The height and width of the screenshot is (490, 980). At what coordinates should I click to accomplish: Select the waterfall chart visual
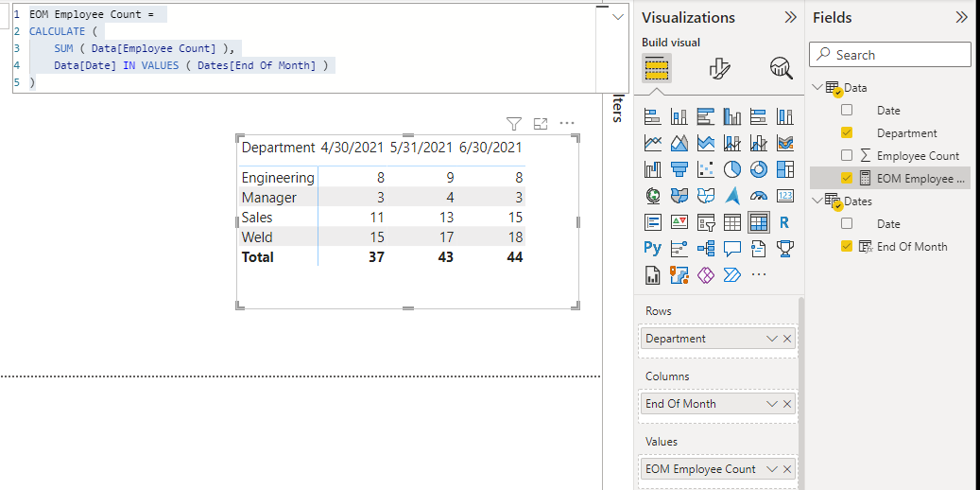[x=652, y=169]
